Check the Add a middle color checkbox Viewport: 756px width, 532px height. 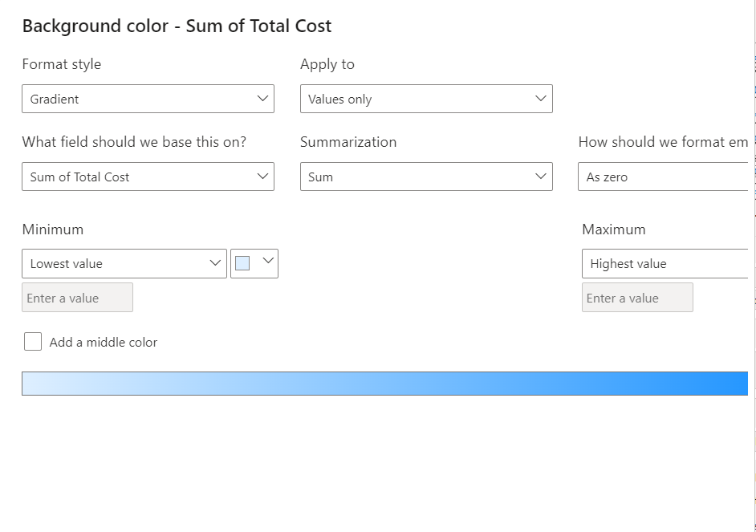pyautogui.click(x=33, y=342)
